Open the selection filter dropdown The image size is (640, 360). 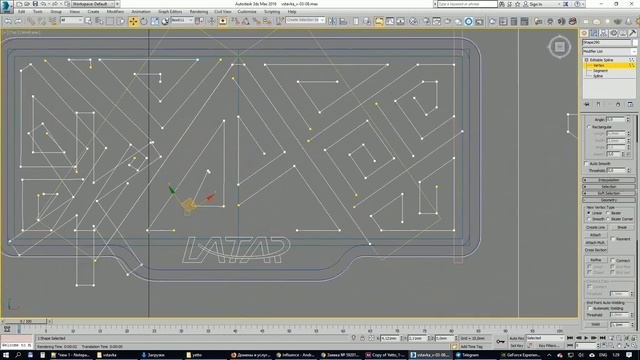coord(71,20)
